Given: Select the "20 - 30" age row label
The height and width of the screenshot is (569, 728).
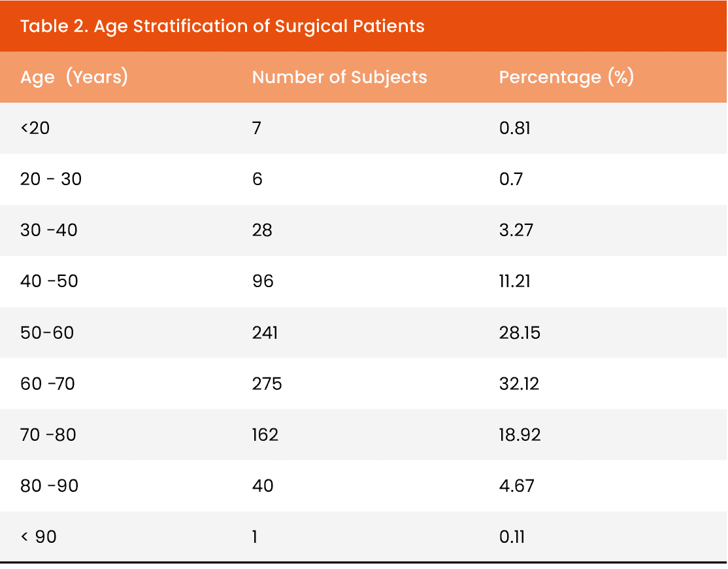Looking at the screenshot, I should [51, 179].
